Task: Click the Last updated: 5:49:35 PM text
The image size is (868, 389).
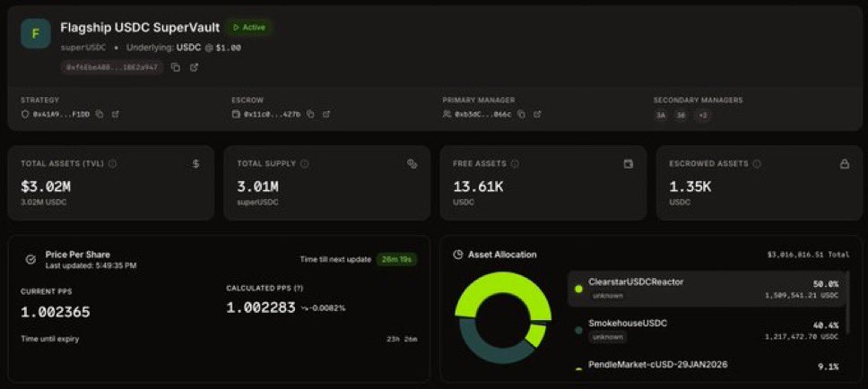Action: 91,265
